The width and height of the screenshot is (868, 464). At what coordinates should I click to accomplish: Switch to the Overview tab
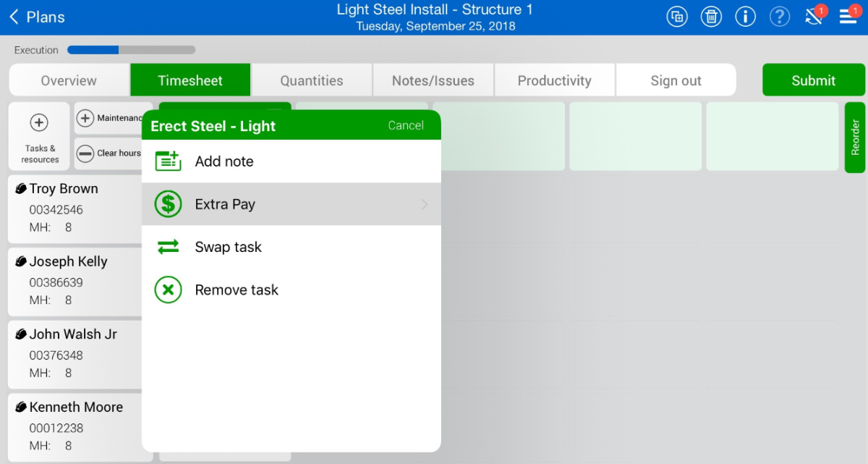(69, 80)
